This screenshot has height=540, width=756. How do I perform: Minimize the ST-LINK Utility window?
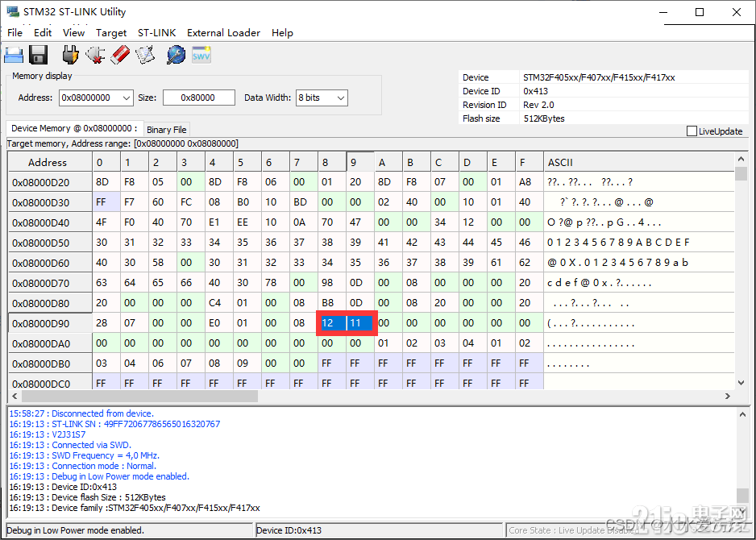click(664, 12)
